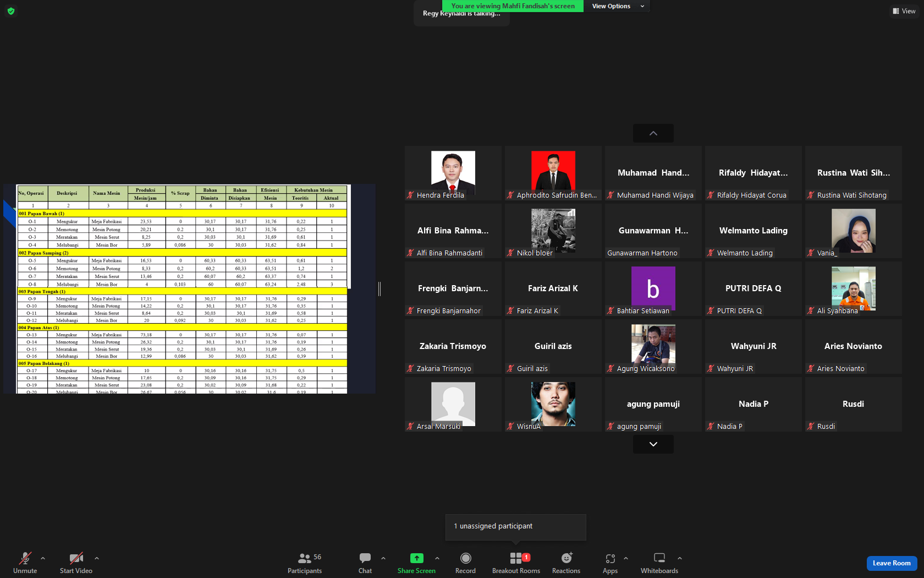
Task: Click the Gunawarman Hartono participant tile
Action: [653, 231]
